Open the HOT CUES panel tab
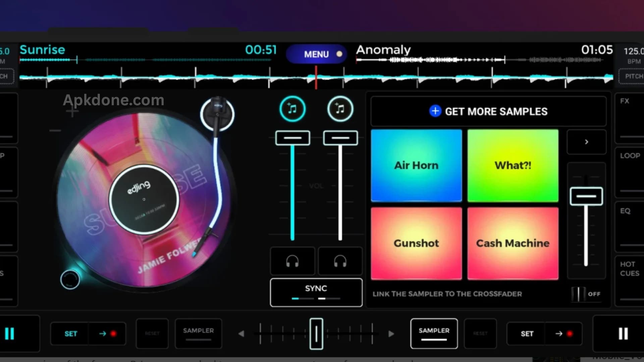Image resolution: width=644 pixels, height=362 pixels. (x=629, y=281)
